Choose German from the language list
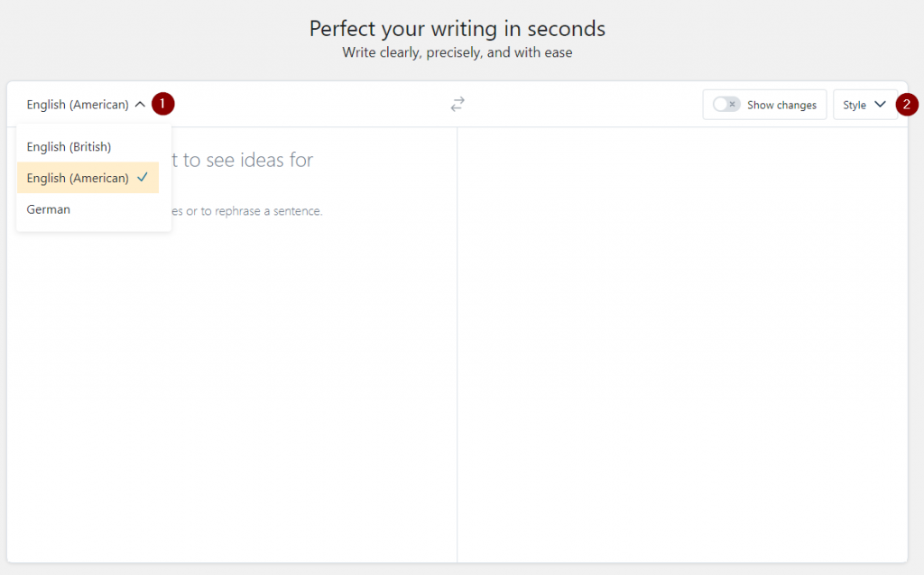 tap(49, 209)
